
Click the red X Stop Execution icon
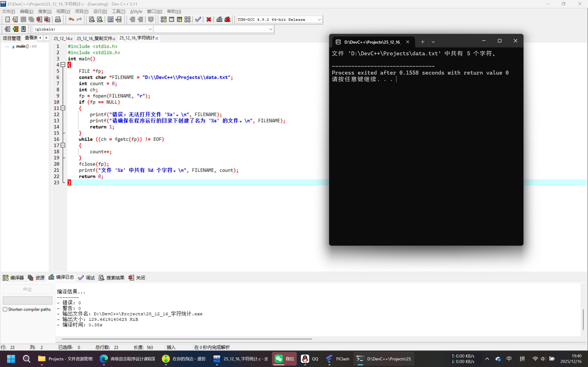tap(209, 19)
